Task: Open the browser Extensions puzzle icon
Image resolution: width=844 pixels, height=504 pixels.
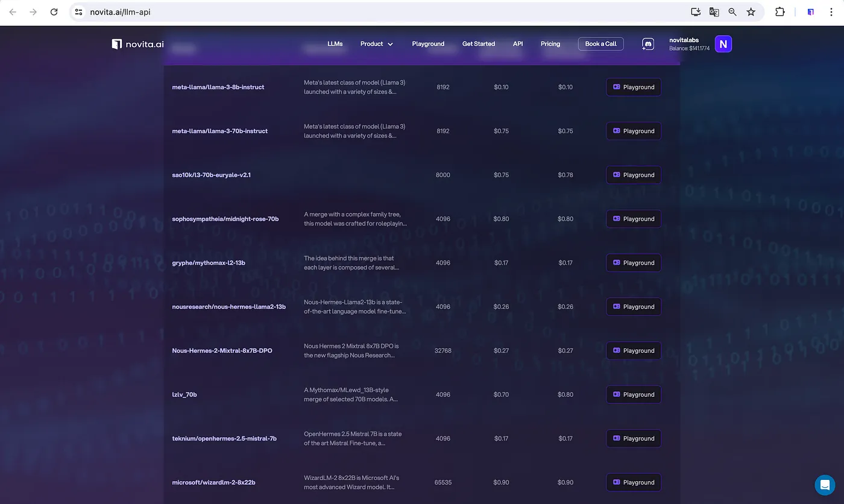Action: click(779, 12)
